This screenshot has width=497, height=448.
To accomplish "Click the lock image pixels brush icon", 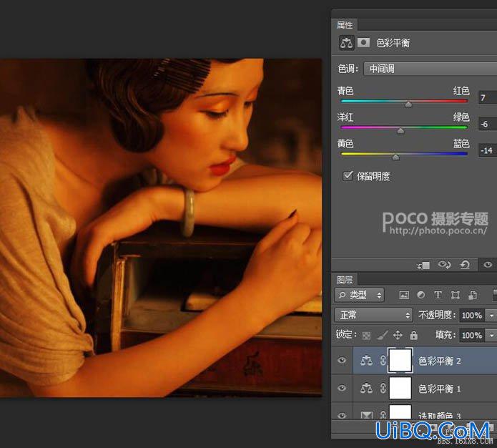I will click(382, 335).
